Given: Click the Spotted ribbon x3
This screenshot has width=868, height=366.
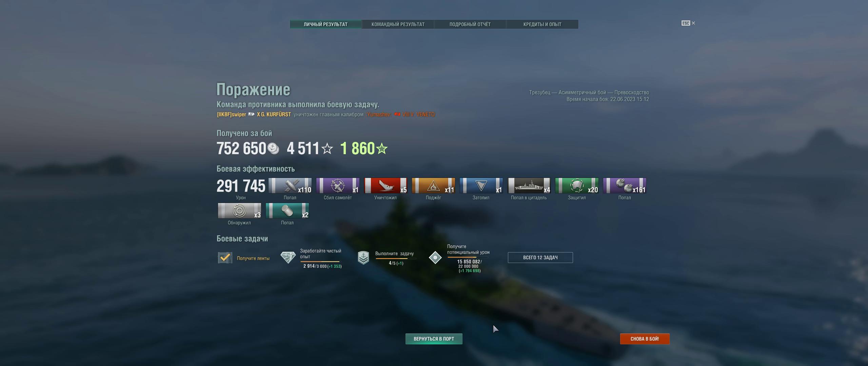Looking at the screenshot, I should click(x=239, y=211).
